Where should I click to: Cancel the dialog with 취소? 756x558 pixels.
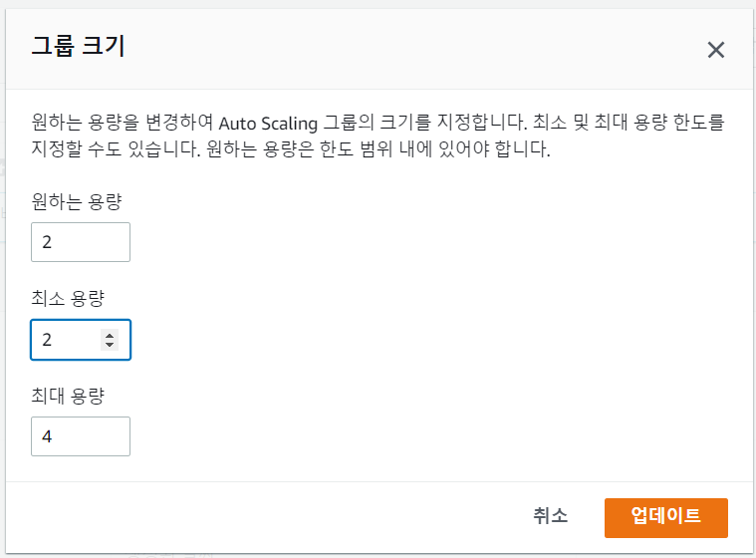[550, 516]
